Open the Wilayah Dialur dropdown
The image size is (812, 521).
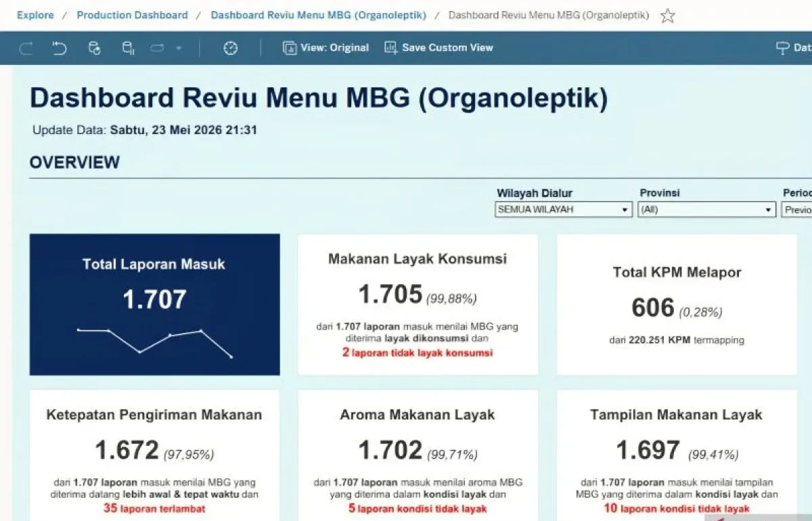(x=563, y=210)
